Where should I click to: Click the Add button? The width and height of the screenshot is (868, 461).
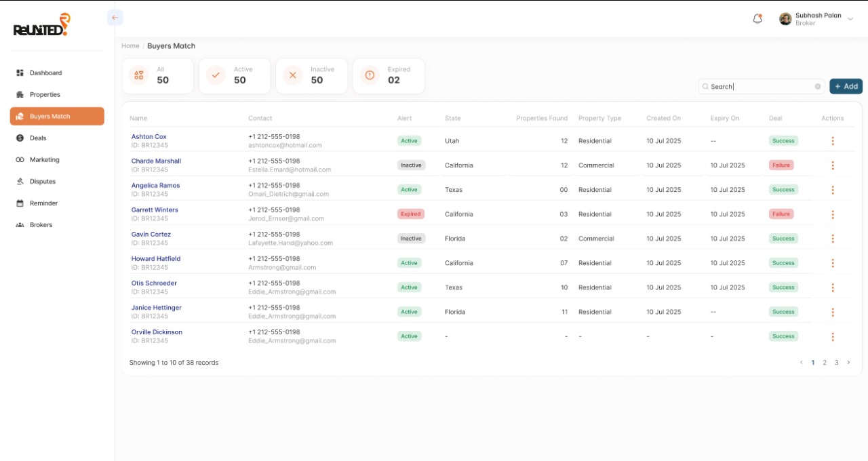pyautogui.click(x=846, y=86)
